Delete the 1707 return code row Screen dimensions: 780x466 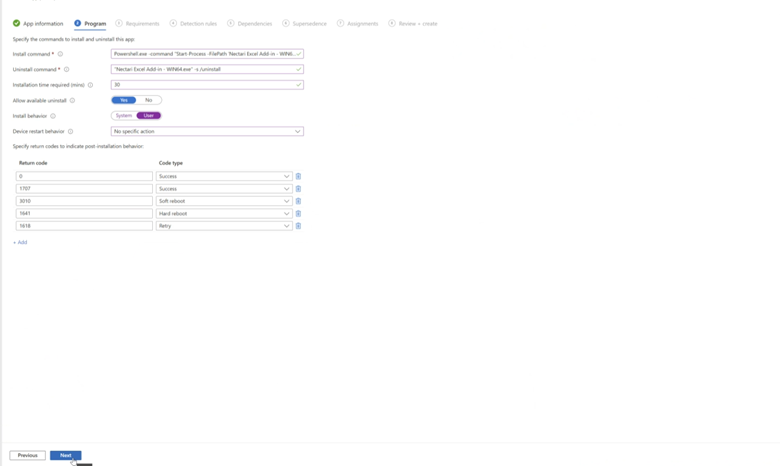click(298, 189)
